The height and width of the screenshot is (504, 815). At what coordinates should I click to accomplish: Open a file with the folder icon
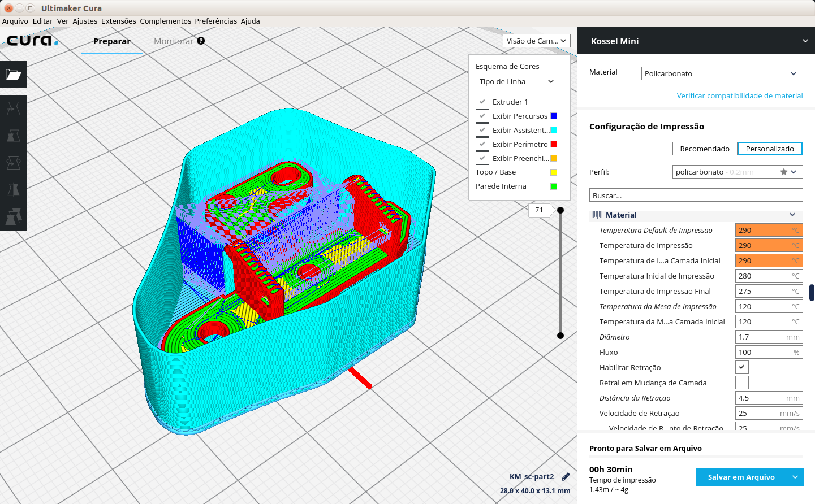[14, 75]
